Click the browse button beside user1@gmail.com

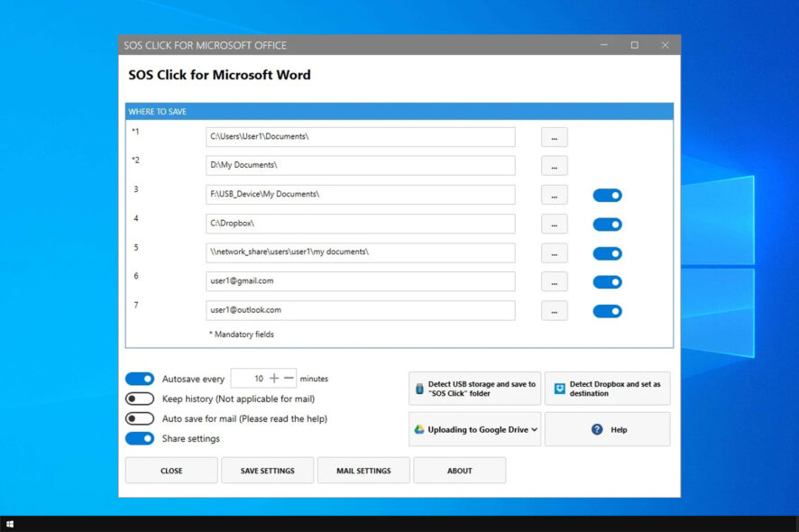point(555,282)
